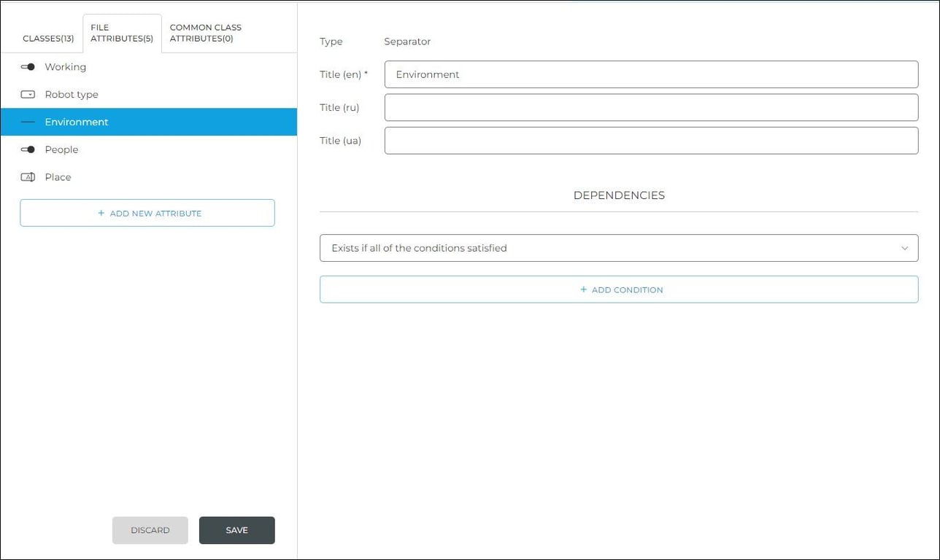This screenshot has height=560, width=940.
Task: Select the Working toggle attribute
Action: point(66,66)
